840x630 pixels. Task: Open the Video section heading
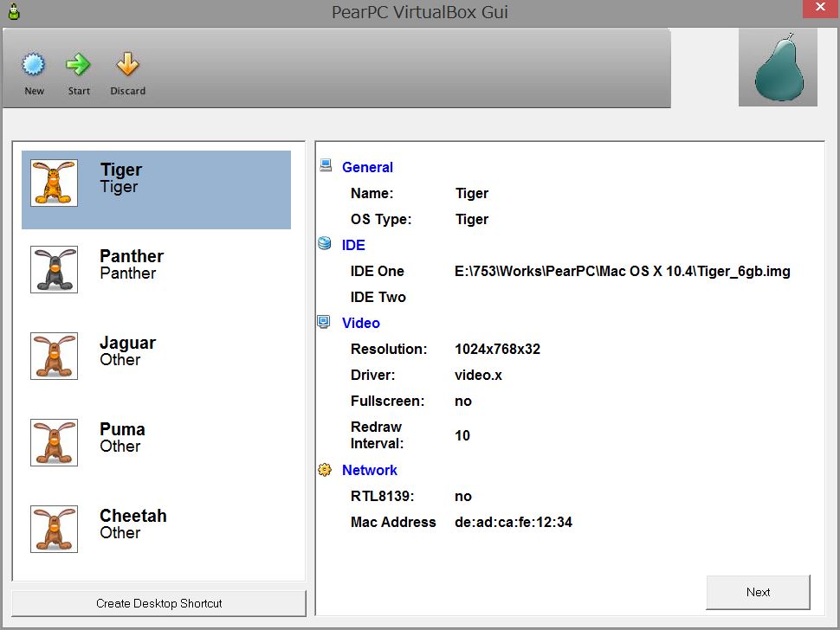coord(361,324)
